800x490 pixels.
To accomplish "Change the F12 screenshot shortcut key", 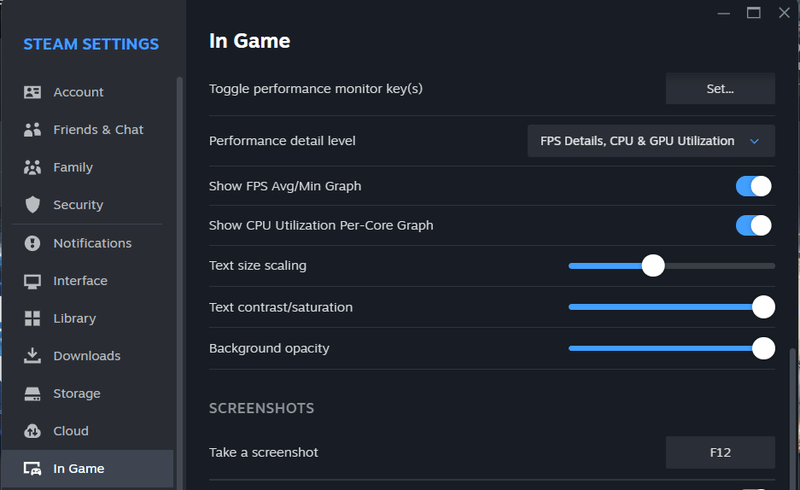I will [720, 452].
